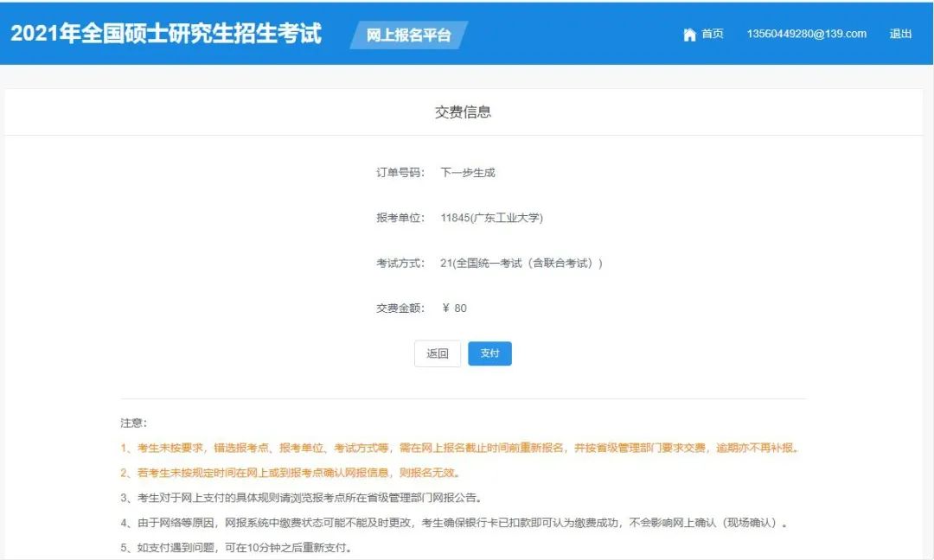934x560 pixels.
Task: Click the 订单号码 field label
Action: [x=400, y=173]
